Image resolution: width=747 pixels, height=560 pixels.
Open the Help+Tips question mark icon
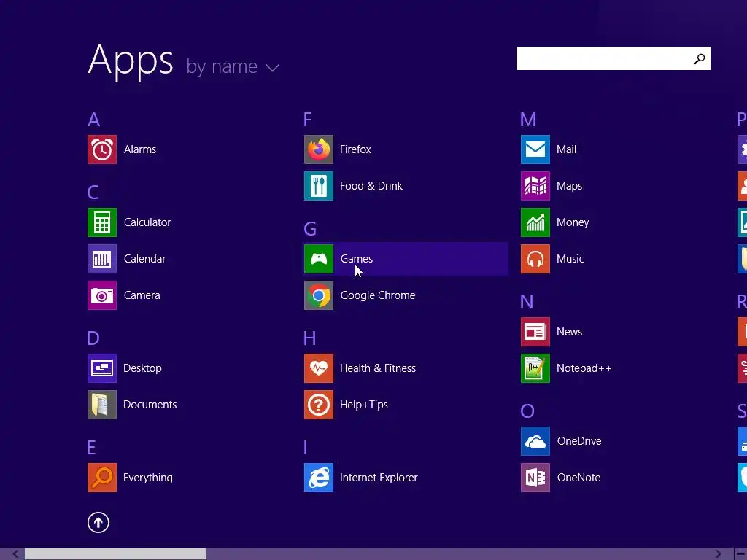point(319,405)
